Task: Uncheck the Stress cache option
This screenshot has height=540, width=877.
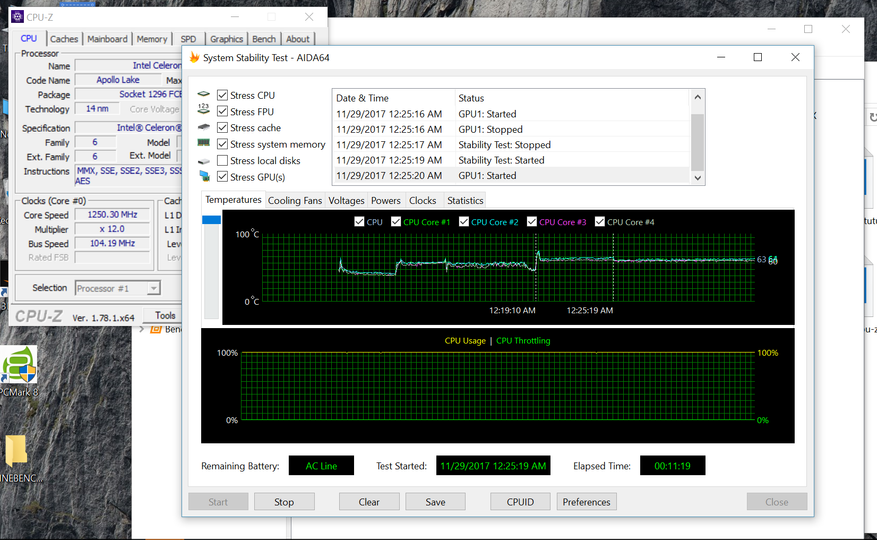Action: coord(222,128)
